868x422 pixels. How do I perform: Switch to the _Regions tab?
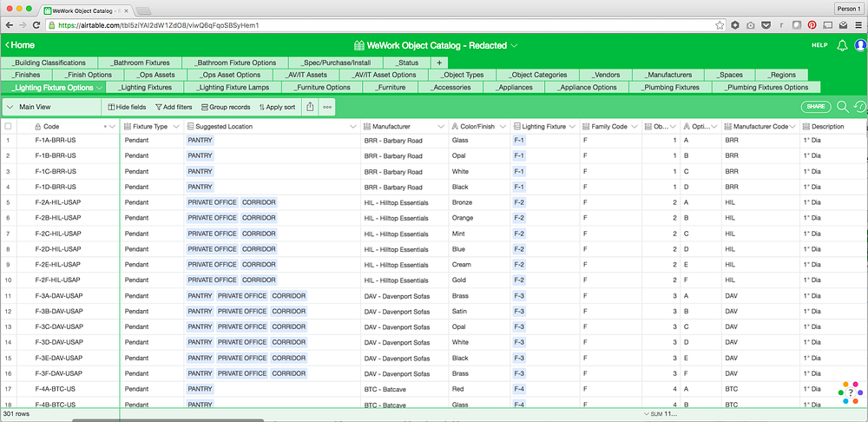(781, 74)
